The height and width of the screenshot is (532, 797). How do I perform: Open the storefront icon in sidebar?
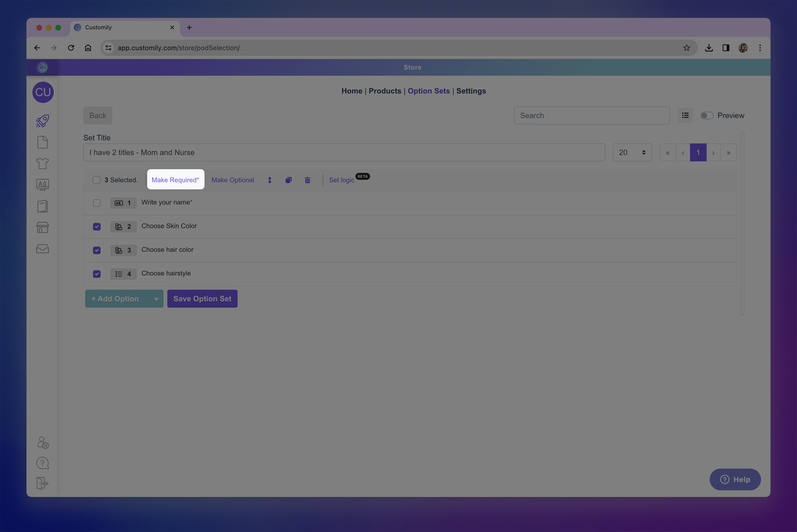42,227
